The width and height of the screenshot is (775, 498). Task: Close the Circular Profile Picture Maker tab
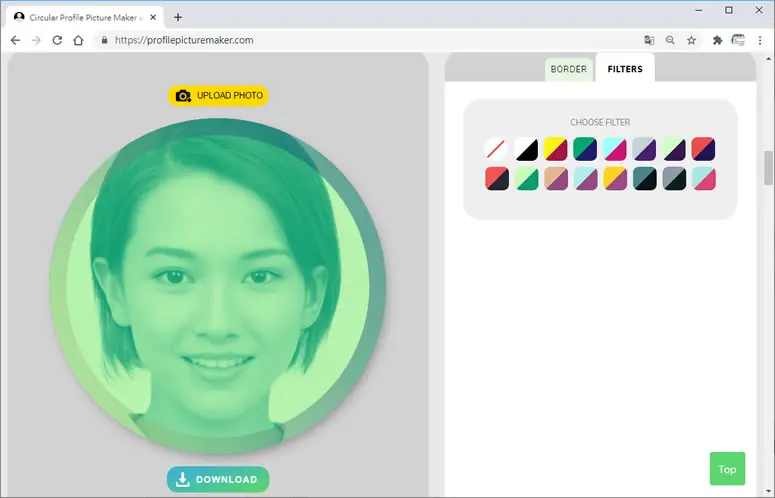click(153, 17)
